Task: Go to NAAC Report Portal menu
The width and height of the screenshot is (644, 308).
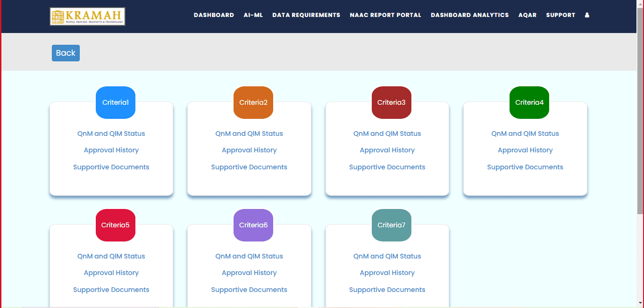Action: [x=385, y=15]
